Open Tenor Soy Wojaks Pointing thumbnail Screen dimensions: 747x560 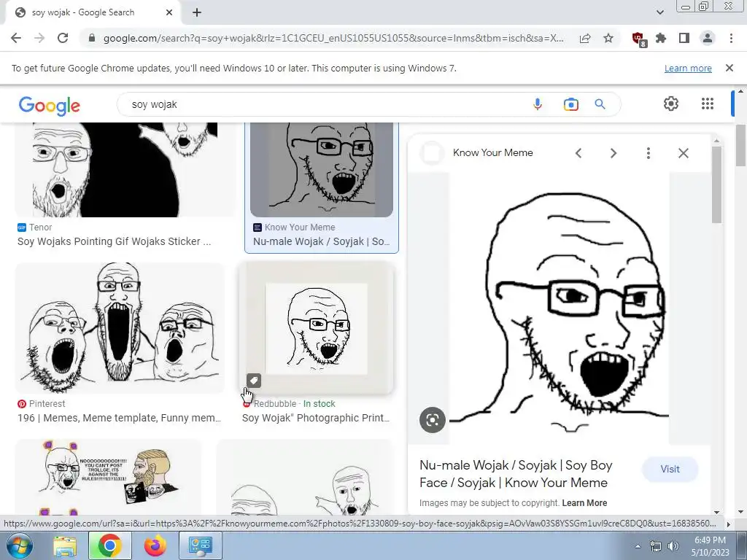(125, 169)
